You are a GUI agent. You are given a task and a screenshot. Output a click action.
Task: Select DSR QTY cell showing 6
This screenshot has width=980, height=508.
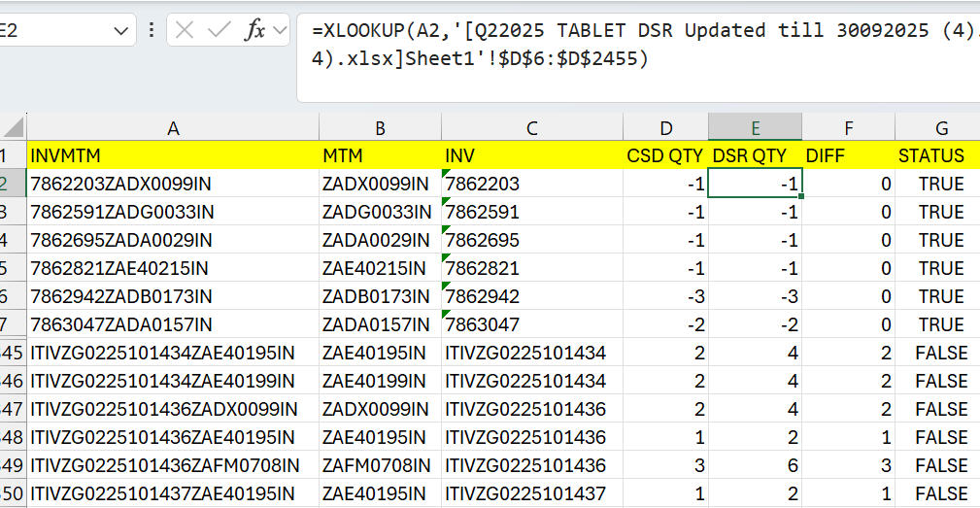pos(755,465)
